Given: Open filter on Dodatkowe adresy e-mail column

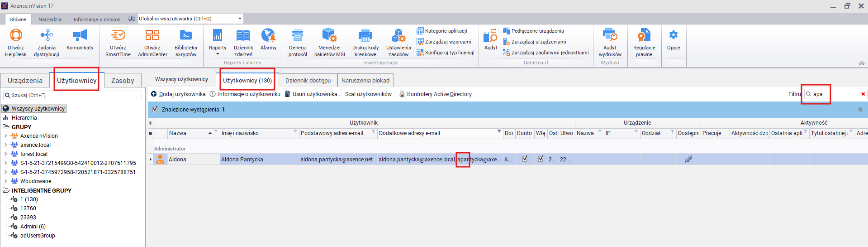Looking at the screenshot, I should [x=499, y=131].
